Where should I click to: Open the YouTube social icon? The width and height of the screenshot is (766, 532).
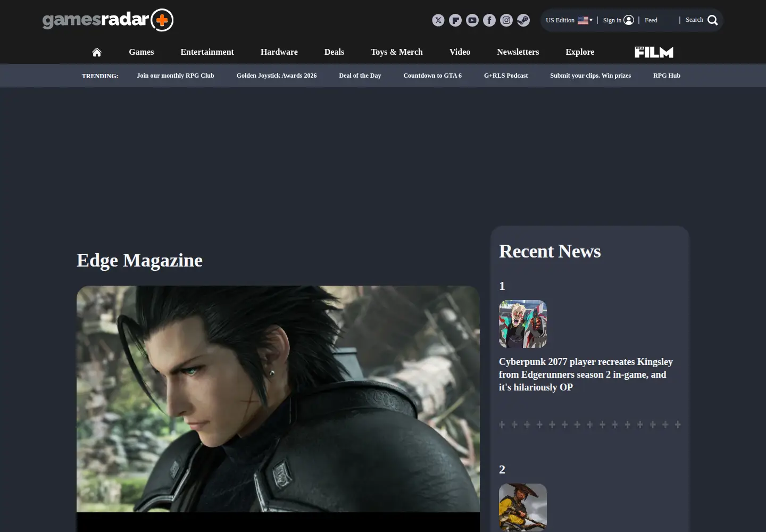(472, 20)
